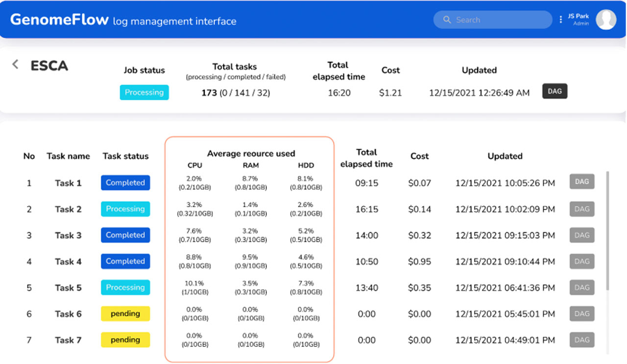Select the Task 3 name
Image resolution: width=627 pixels, height=364 pixels.
(x=68, y=235)
